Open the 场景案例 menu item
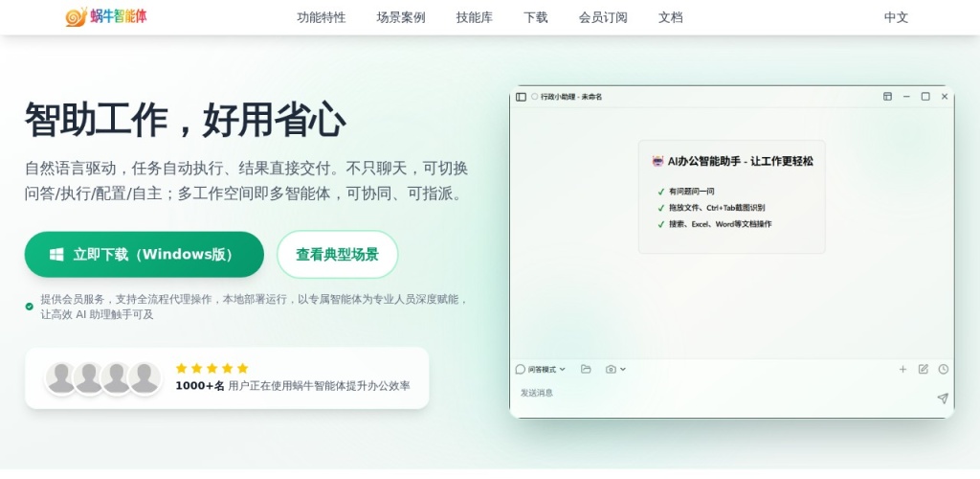Image resolution: width=980 pixels, height=479 pixels. pyautogui.click(x=401, y=17)
